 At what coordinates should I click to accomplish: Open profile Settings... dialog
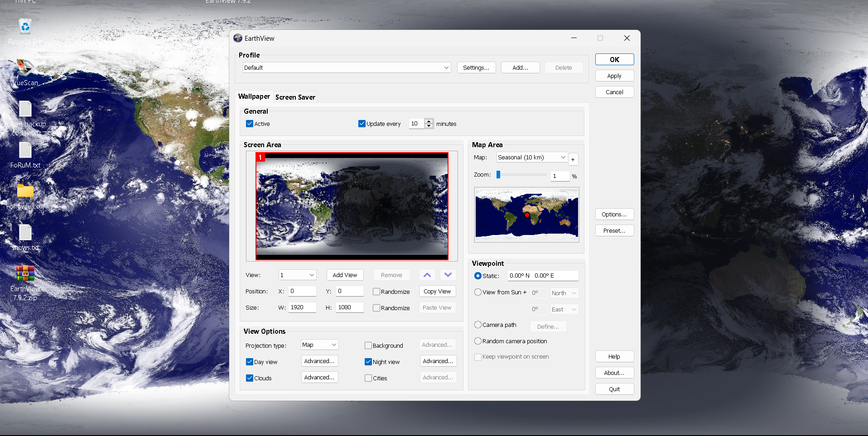click(476, 67)
